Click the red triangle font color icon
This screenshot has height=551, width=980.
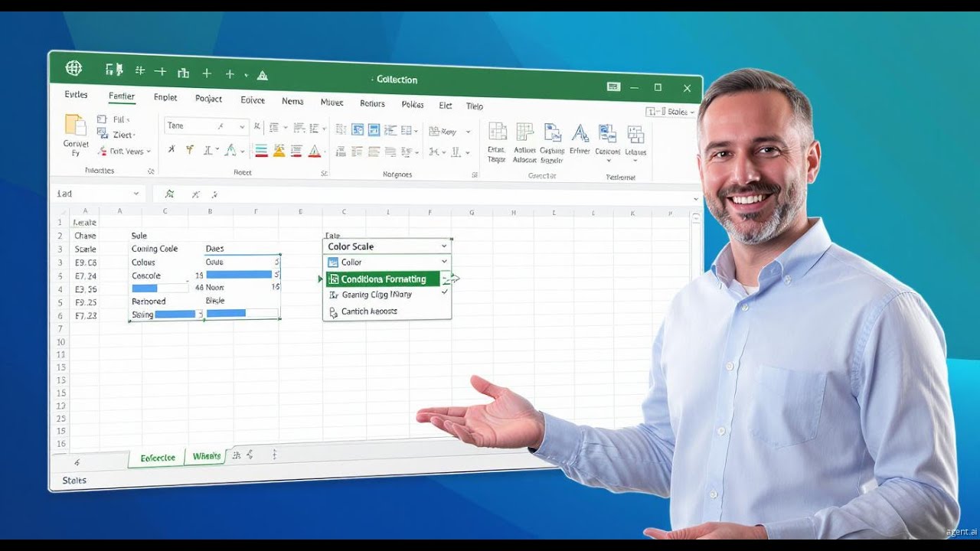(x=314, y=152)
